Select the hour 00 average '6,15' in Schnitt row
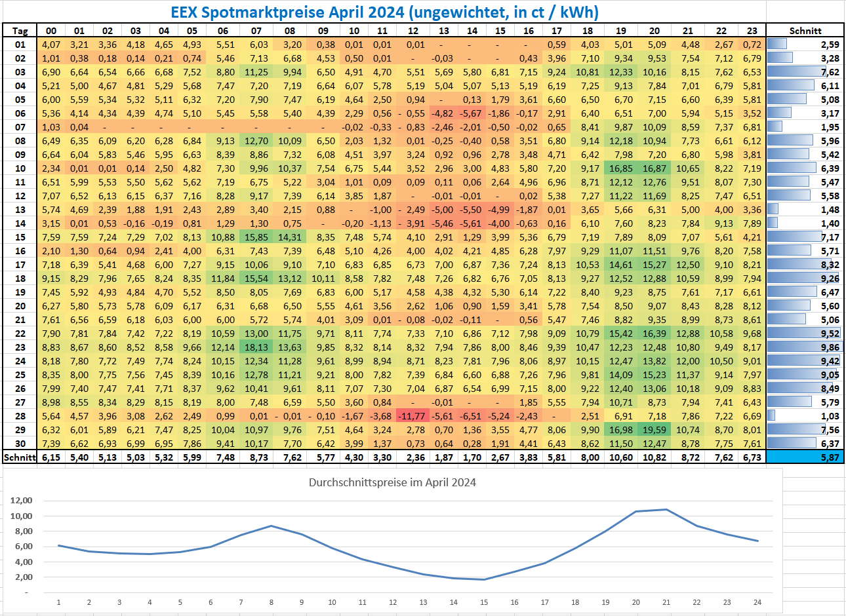Screen dimensions: 846x616 [x=51, y=457]
